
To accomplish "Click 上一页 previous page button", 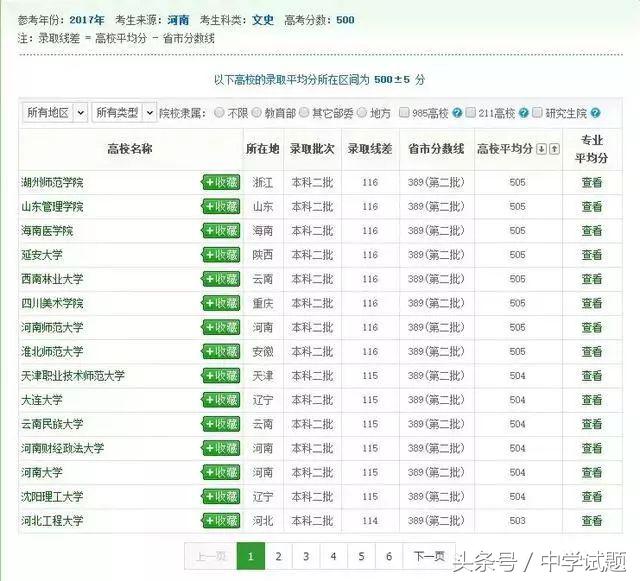I will (x=211, y=556).
